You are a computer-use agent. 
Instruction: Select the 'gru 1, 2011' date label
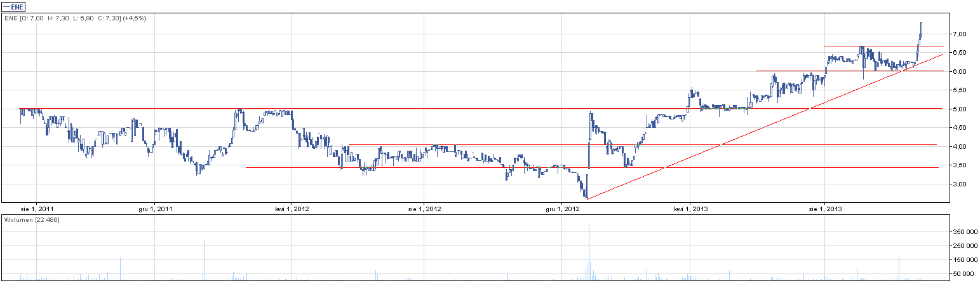coord(155,209)
